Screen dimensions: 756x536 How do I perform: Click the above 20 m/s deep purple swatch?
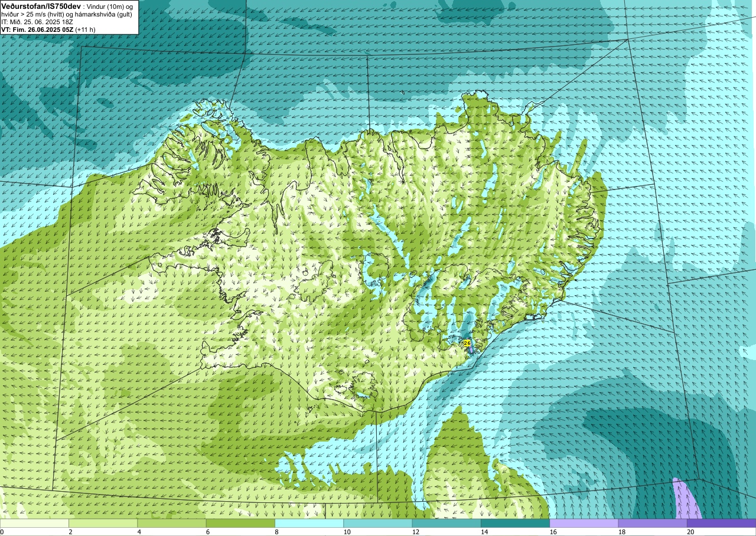pos(722,523)
